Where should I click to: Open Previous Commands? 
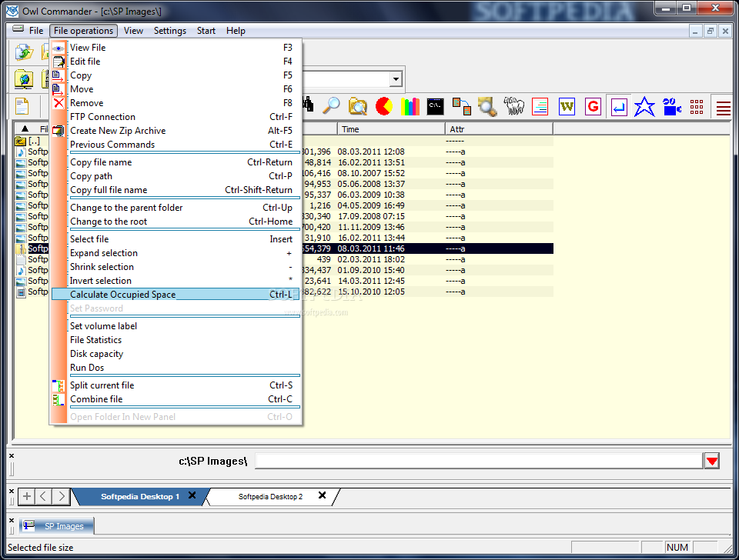176,145
